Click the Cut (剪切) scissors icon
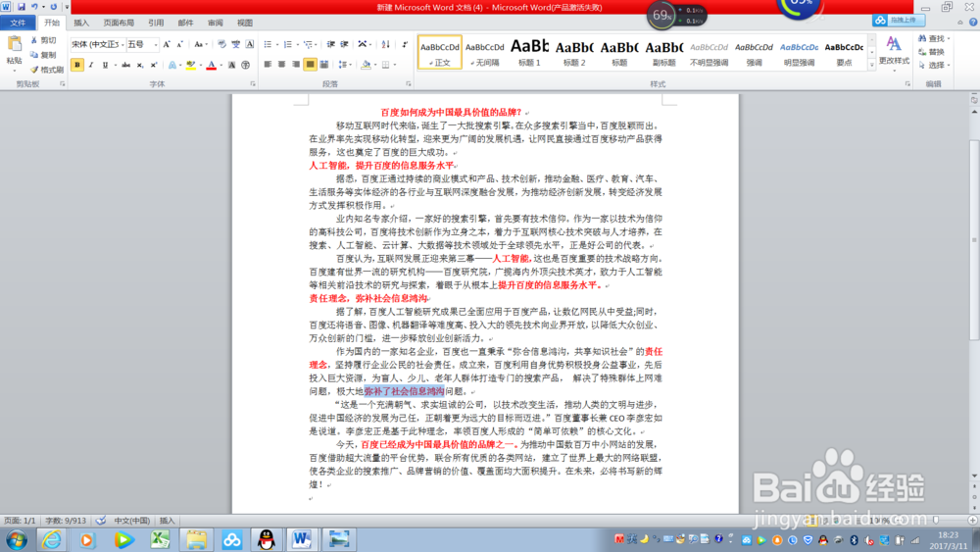Image resolution: width=980 pixels, height=552 pixels. click(34, 40)
